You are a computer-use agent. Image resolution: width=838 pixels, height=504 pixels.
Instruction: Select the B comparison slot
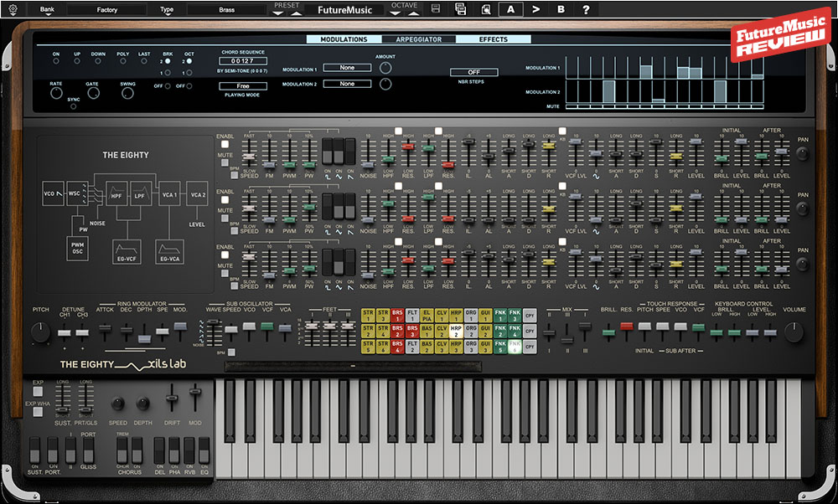(561, 9)
